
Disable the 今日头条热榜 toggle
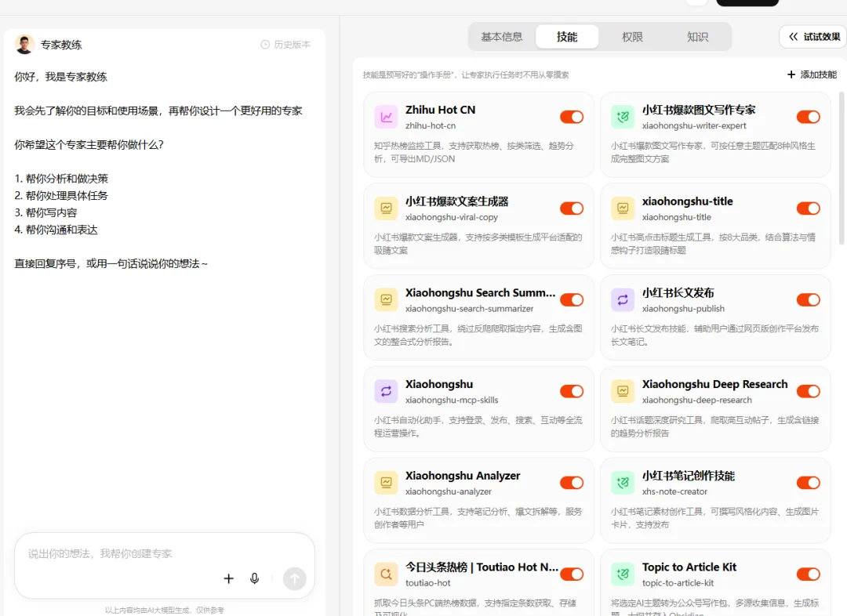(572, 574)
